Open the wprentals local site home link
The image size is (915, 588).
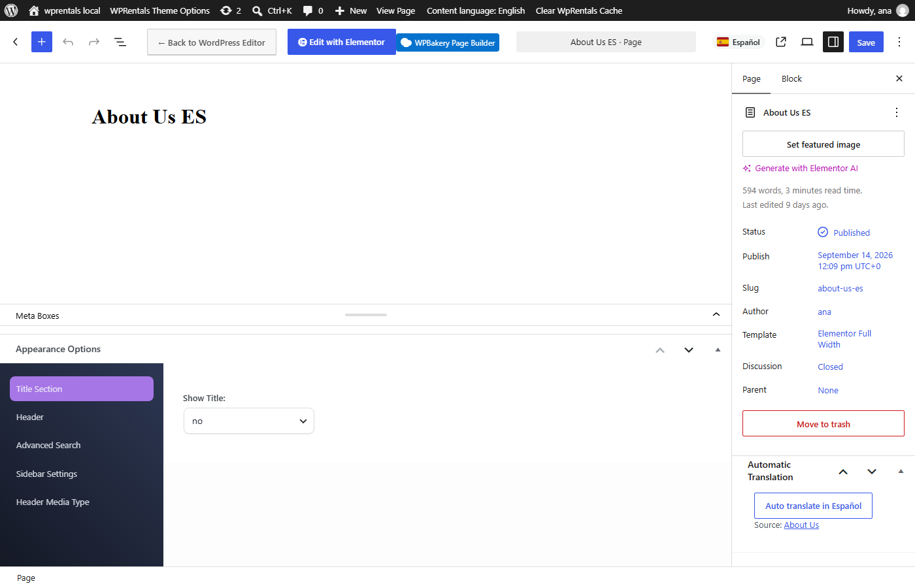(x=65, y=10)
